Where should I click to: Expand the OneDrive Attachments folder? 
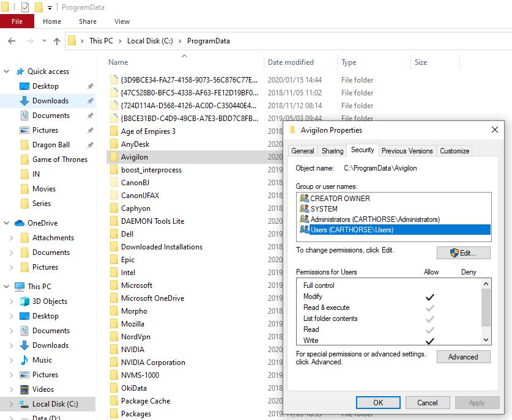click(x=12, y=238)
